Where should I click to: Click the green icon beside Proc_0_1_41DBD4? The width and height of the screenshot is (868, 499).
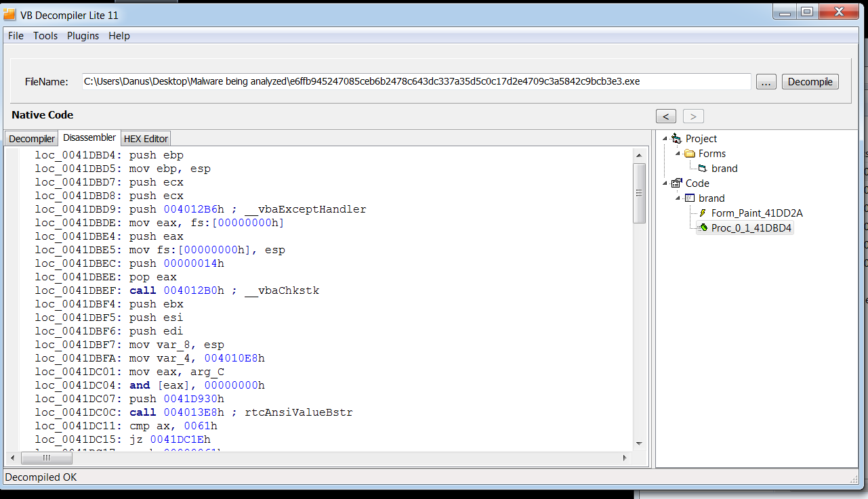click(x=703, y=228)
